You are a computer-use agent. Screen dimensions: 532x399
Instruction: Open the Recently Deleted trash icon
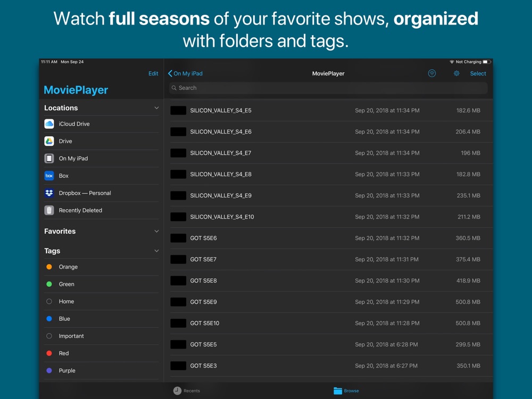tap(49, 210)
